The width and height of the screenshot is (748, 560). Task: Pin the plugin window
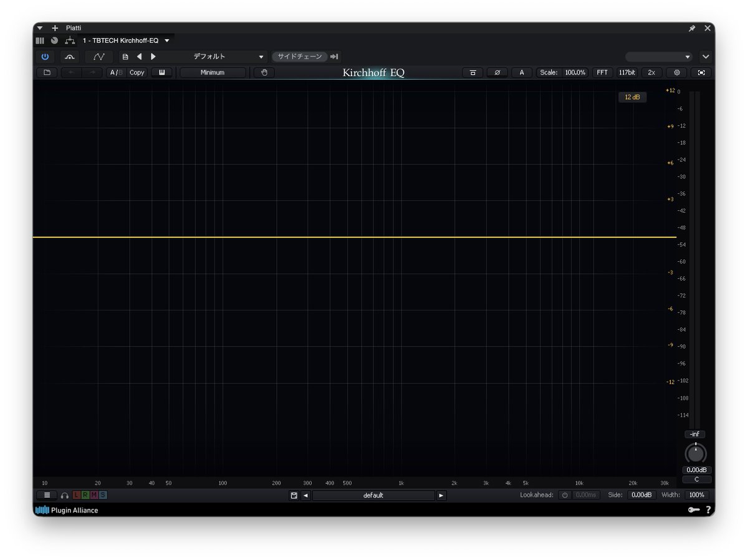(x=692, y=28)
